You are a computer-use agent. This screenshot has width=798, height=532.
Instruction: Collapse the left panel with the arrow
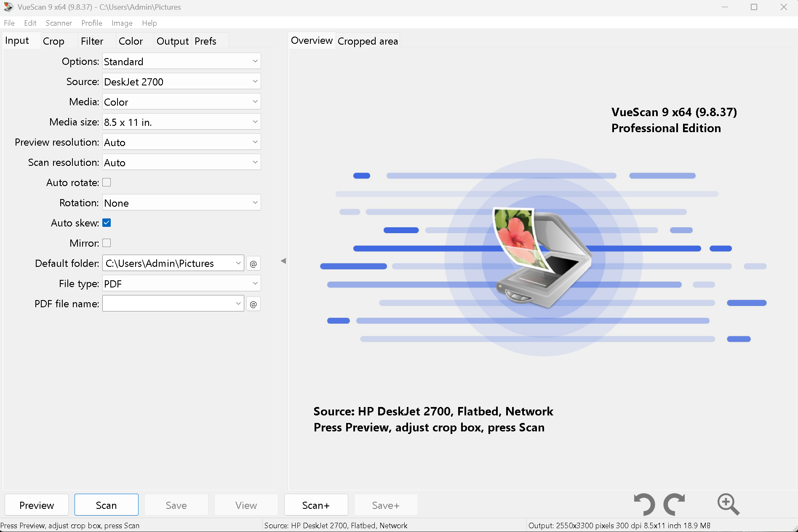click(x=283, y=261)
